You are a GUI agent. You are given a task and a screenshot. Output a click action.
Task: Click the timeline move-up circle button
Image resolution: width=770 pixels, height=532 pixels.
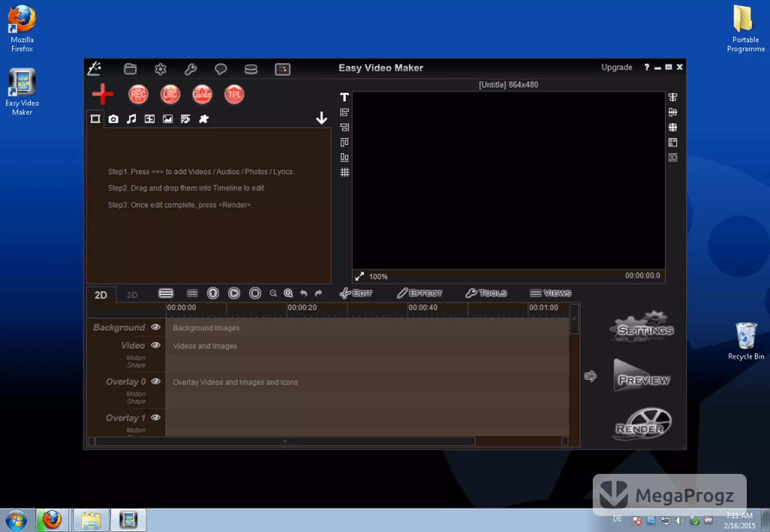(213, 293)
